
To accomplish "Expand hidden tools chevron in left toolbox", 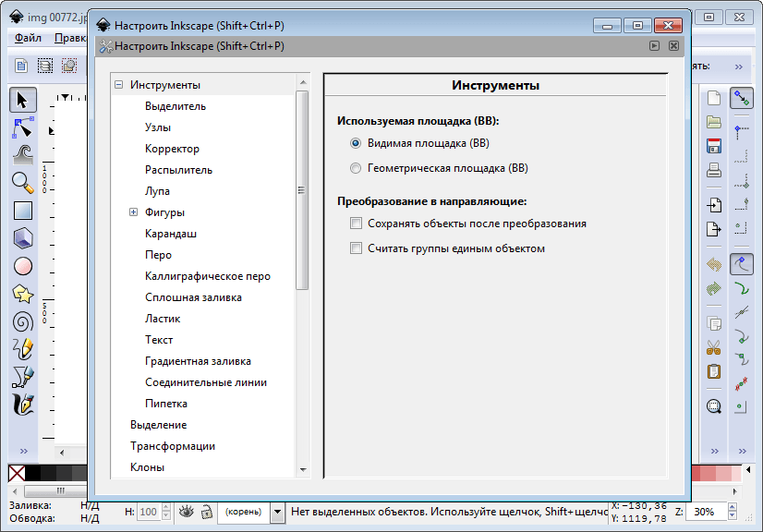I will 23,452.
